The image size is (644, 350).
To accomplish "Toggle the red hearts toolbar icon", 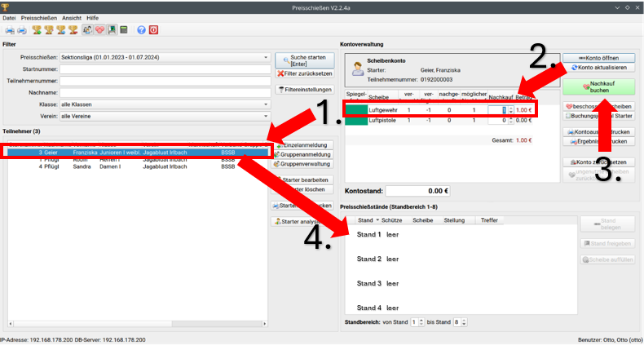I will (x=100, y=29).
